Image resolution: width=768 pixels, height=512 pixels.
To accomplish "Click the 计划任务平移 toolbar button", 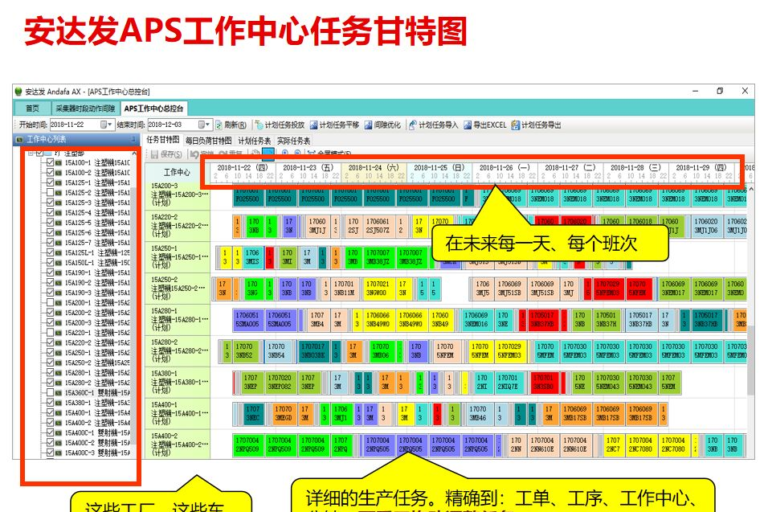I will 335,125.
